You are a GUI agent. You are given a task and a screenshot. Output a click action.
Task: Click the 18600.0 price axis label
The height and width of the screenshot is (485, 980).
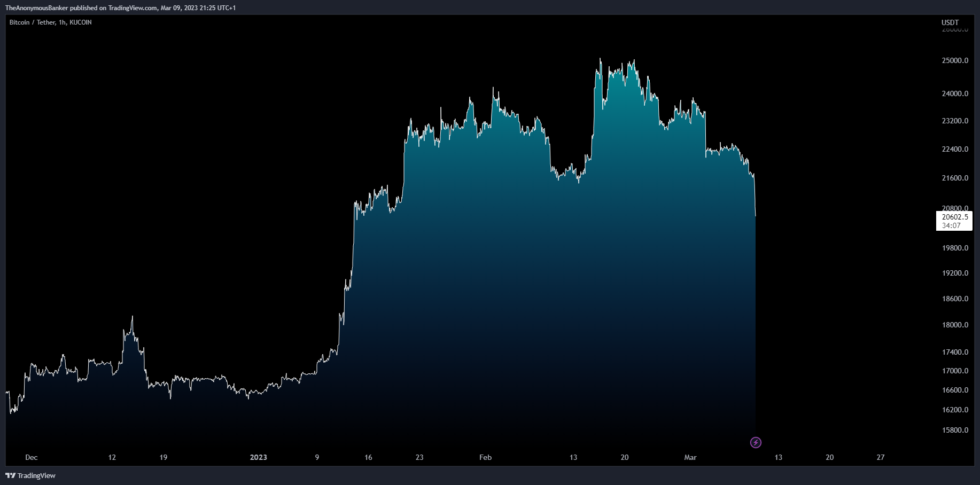click(955, 299)
